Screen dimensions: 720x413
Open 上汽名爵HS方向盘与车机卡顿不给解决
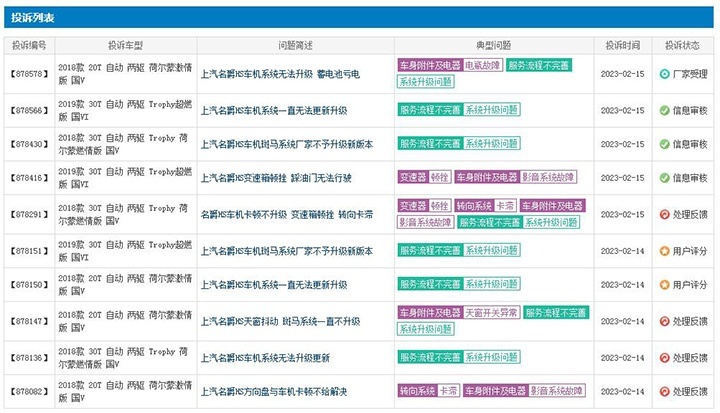274,392
